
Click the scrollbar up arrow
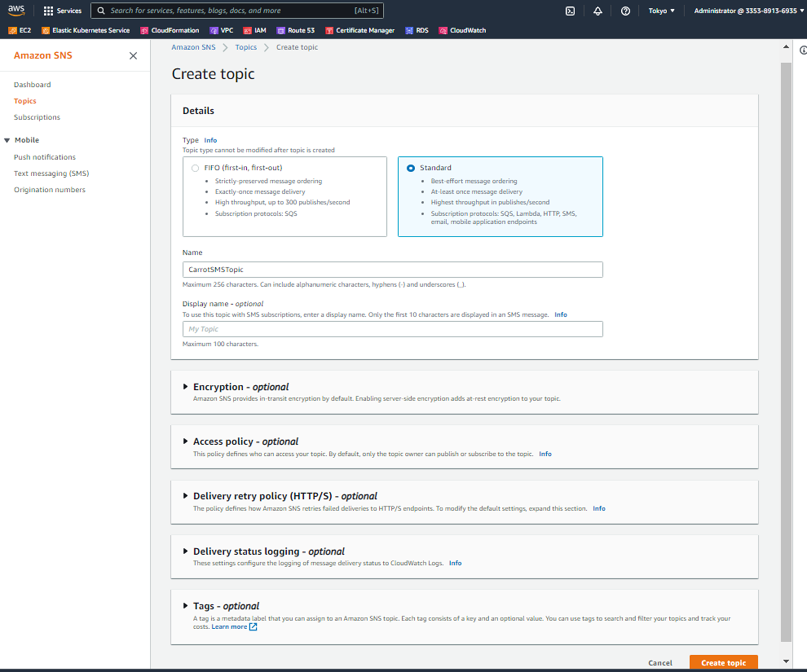point(786,47)
